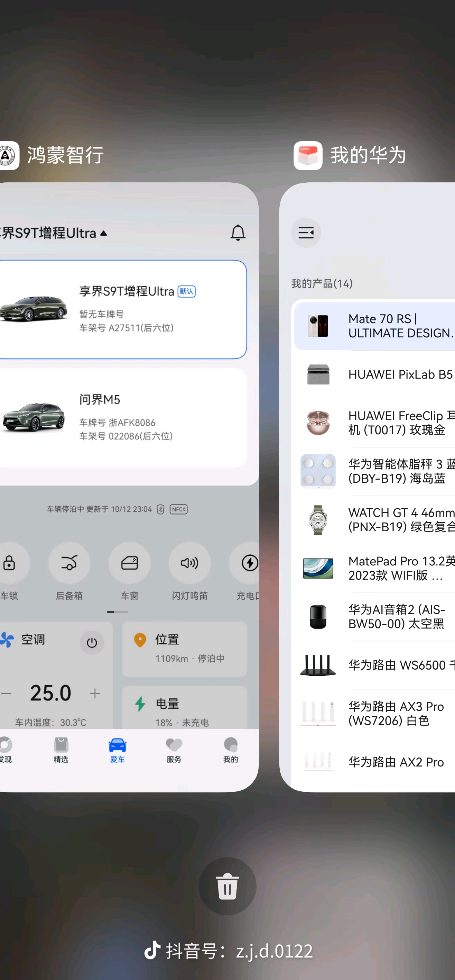Screen dimensions: 455x980
Task: Open the 电量 battery card
Action: (184, 707)
